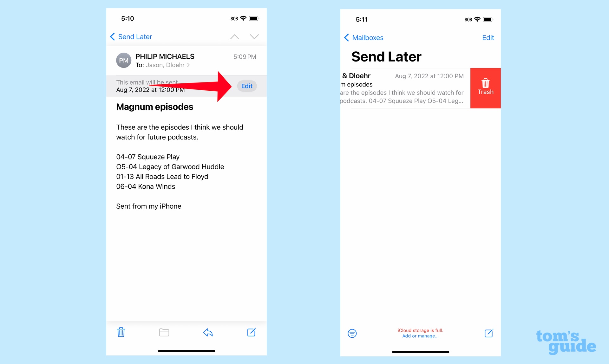Tap the up chevron to navigate emails
This screenshot has height=364, width=609.
tap(234, 37)
